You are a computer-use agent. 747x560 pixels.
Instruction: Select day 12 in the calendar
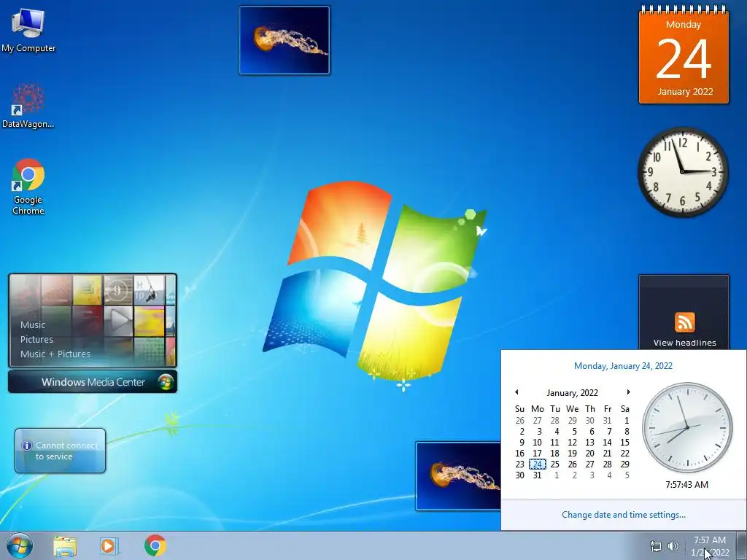(572, 443)
